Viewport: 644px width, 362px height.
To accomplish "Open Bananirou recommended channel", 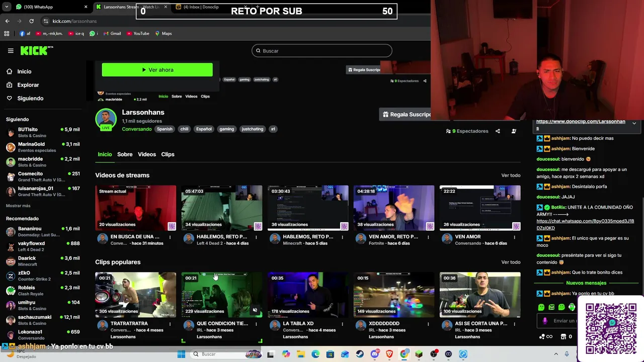I will (43, 231).
